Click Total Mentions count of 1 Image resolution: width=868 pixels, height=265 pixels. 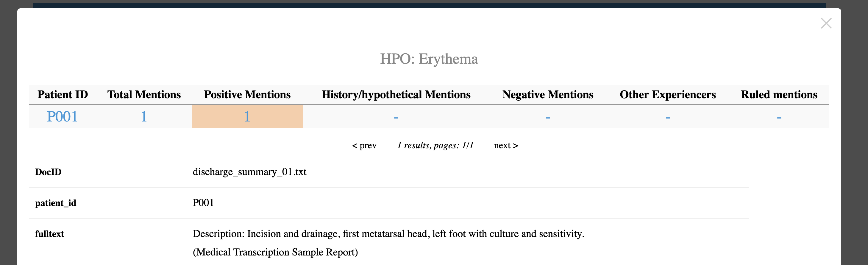click(144, 117)
